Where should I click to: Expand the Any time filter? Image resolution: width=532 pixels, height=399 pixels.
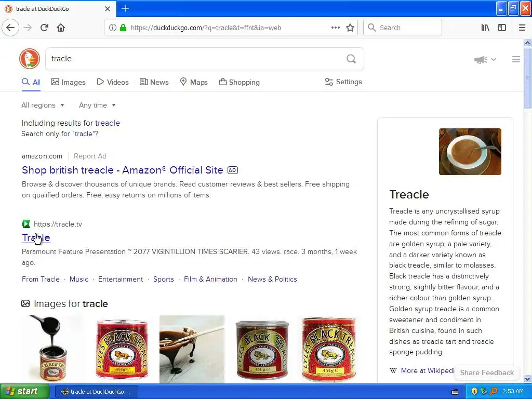(x=97, y=105)
